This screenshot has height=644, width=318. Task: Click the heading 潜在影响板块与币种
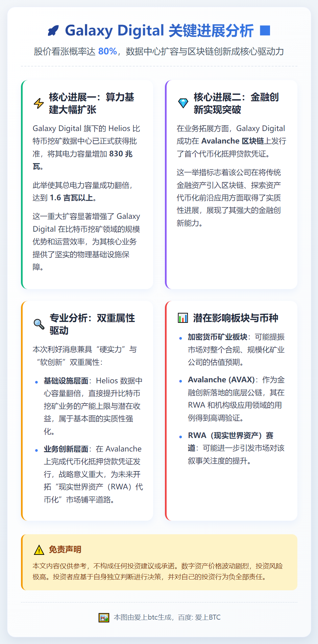click(236, 318)
